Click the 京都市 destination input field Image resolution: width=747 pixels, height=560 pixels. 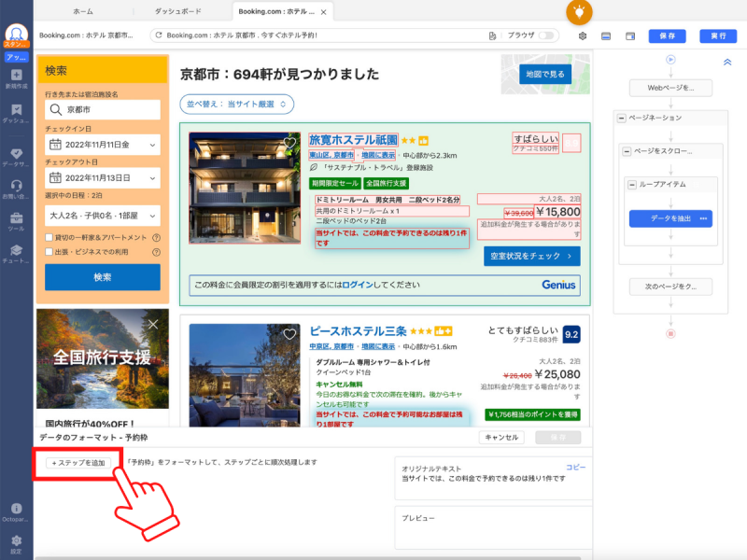pyautogui.click(x=103, y=109)
